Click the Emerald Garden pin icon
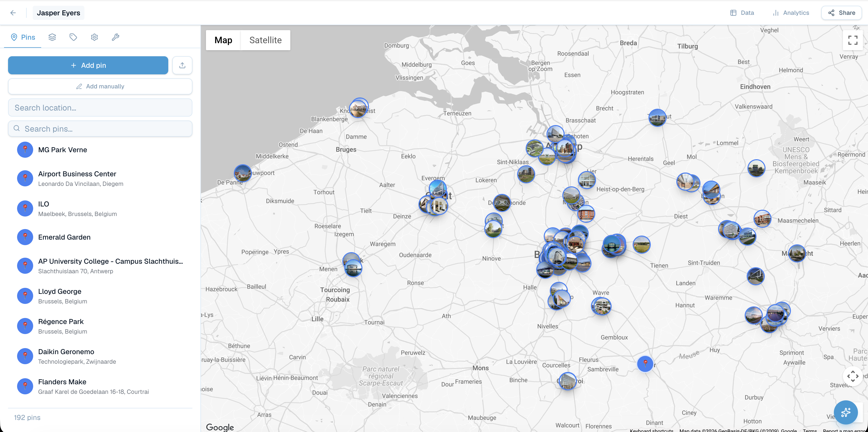 coord(25,237)
